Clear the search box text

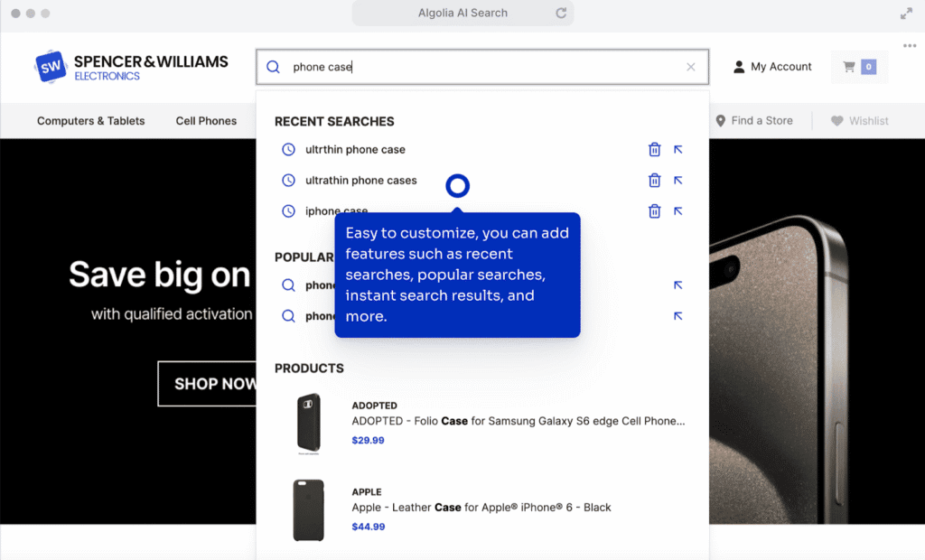pyautogui.click(x=691, y=67)
